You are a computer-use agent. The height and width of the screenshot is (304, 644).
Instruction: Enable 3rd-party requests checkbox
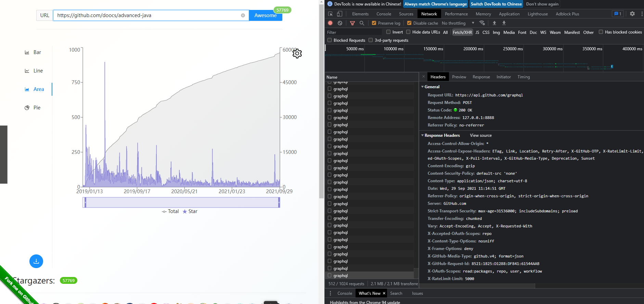point(371,40)
